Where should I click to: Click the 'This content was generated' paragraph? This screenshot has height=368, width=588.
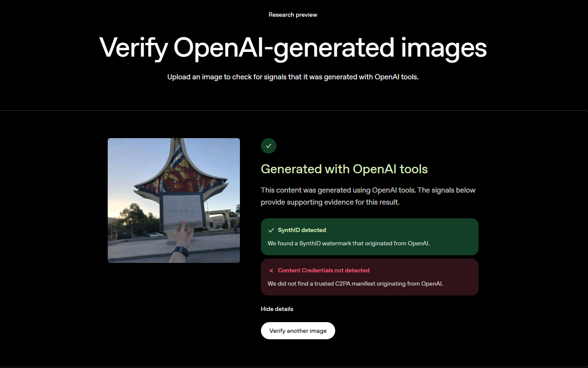368,196
